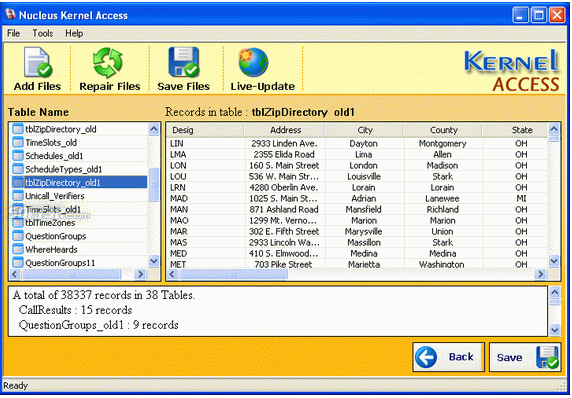
Task: Click the Massillon city cell
Action: tap(364, 242)
